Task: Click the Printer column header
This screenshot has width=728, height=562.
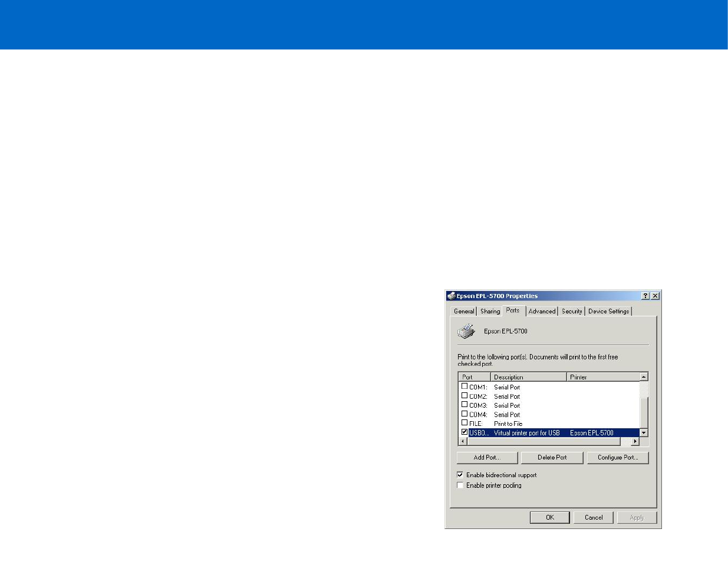Action: (x=603, y=377)
